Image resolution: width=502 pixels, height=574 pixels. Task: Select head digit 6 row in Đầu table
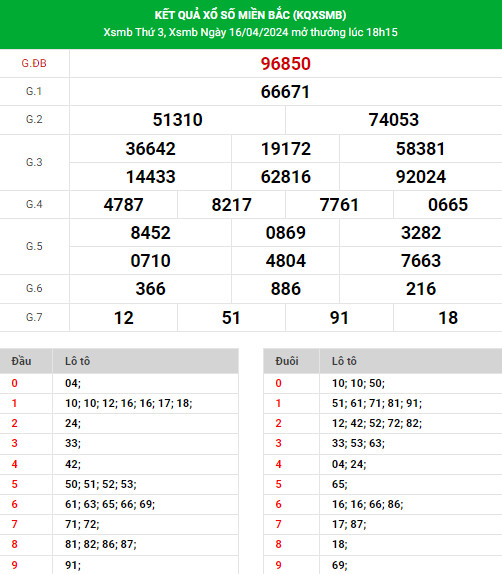tap(119, 504)
